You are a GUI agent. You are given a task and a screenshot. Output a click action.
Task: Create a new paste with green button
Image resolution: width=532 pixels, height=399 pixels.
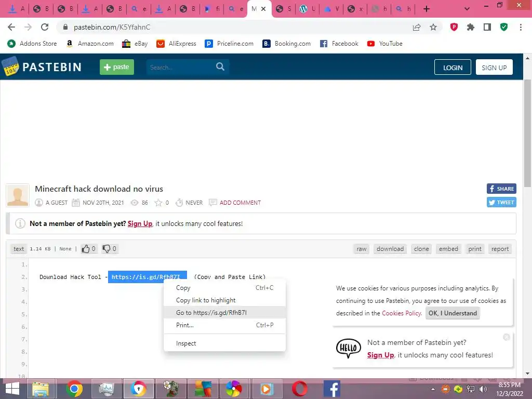click(117, 67)
